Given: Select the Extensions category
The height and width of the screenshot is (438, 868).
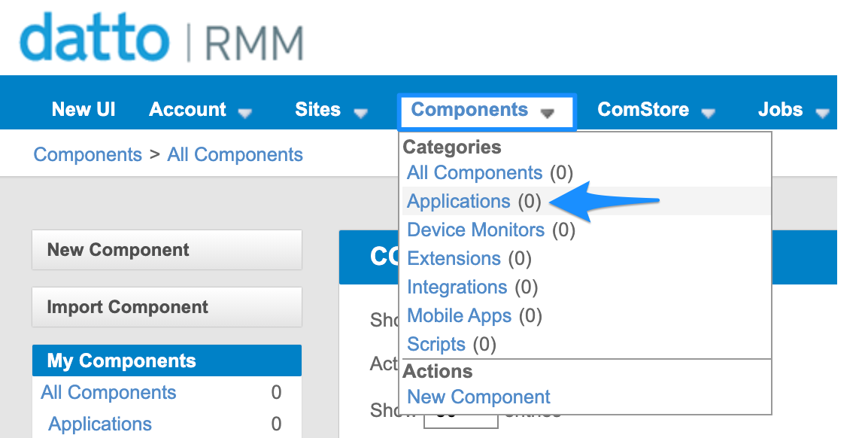Looking at the screenshot, I should 454,258.
